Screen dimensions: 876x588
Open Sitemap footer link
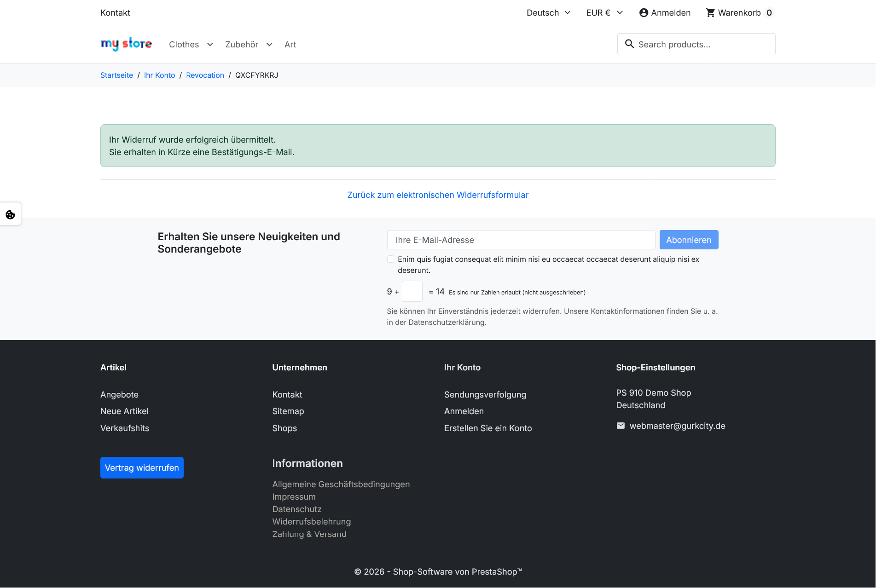(288, 411)
